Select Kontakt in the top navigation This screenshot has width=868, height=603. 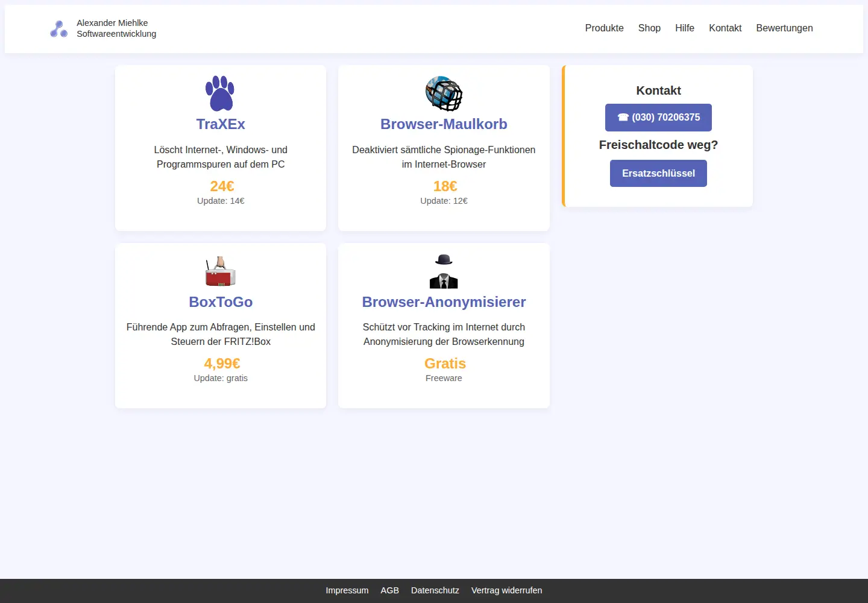tap(725, 28)
